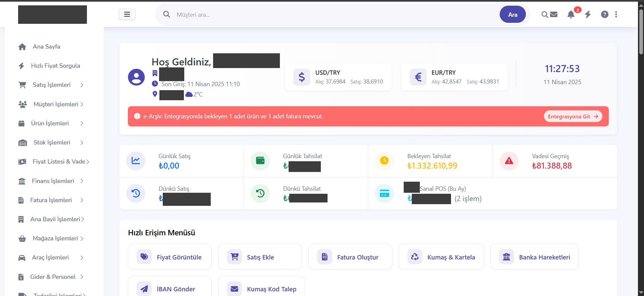The width and height of the screenshot is (644, 296).
Task: Click the invoice icon beside Fatura İşlemleri
Action: pos(21,200)
